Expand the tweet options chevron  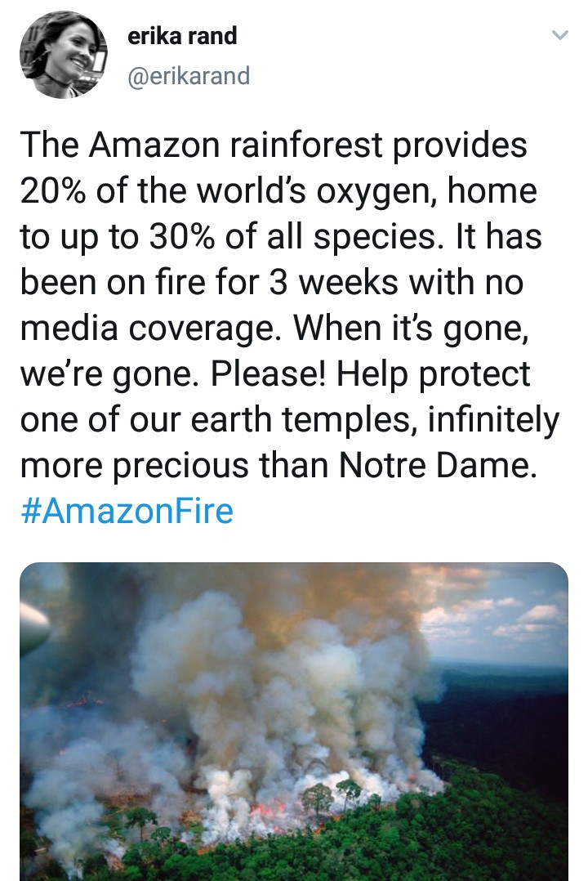click(559, 37)
